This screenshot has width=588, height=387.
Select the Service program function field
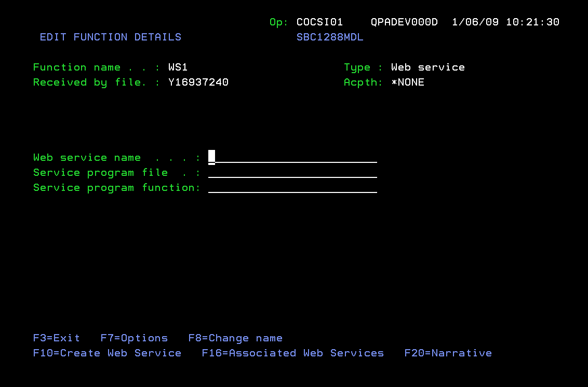pyautogui.click(x=292, y=187)
